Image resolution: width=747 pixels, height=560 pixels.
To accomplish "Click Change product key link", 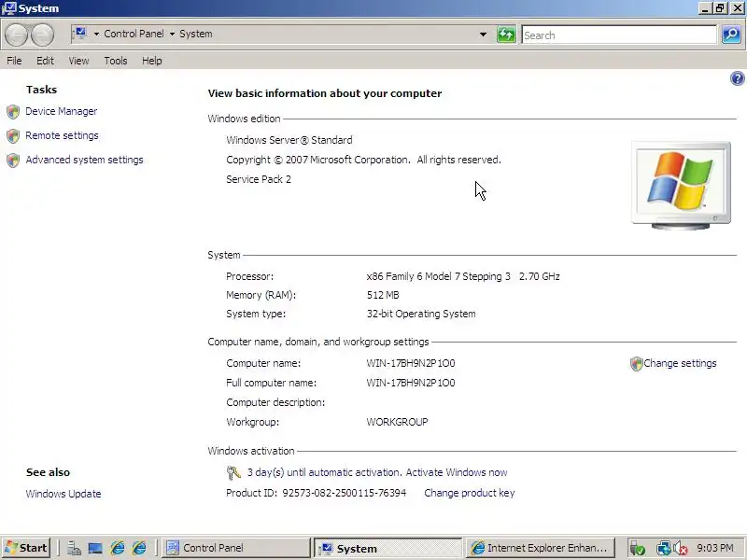I will (470, 493).
